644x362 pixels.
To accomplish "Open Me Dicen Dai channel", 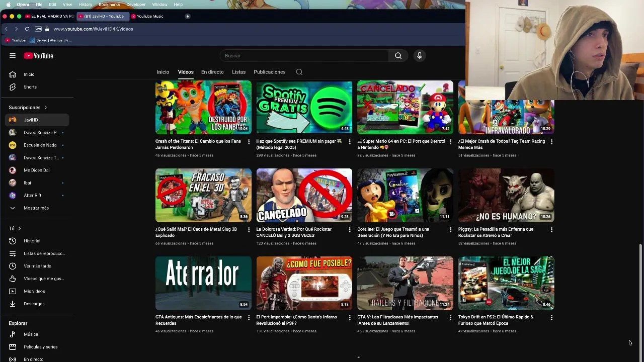I will click(37, 170).
